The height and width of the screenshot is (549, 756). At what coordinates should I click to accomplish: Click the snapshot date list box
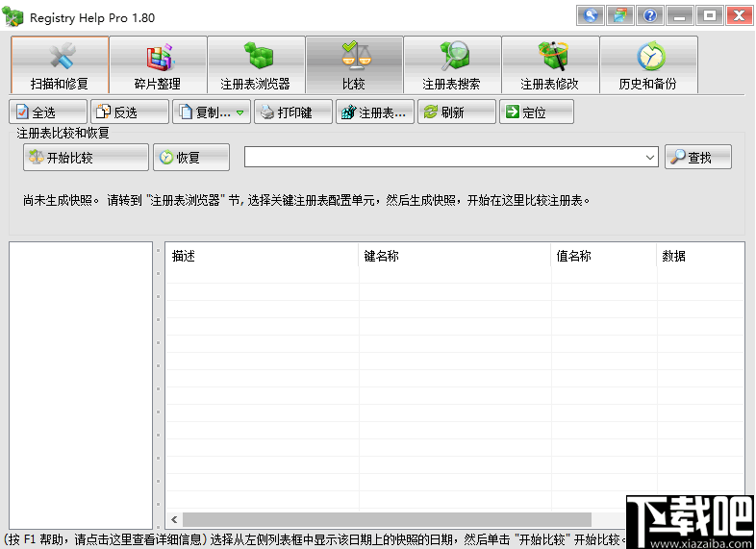(81, 386)
